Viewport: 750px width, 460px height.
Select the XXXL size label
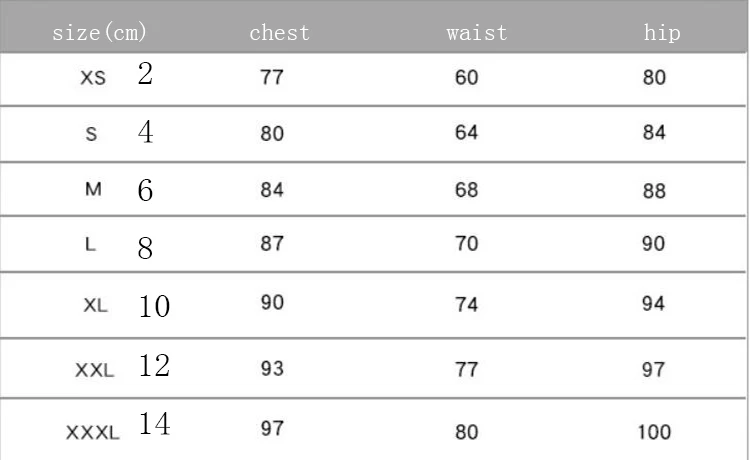tap(92, 432)
